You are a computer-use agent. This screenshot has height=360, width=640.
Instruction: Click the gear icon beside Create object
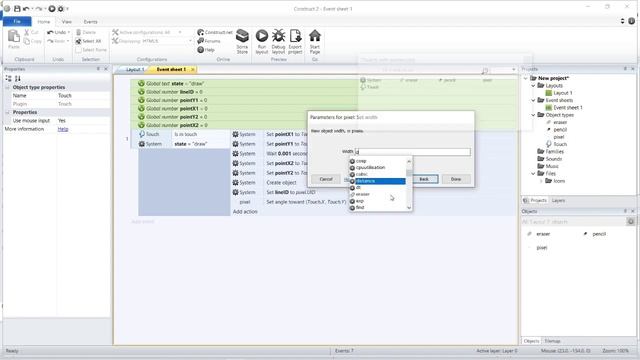pos(236,182)
